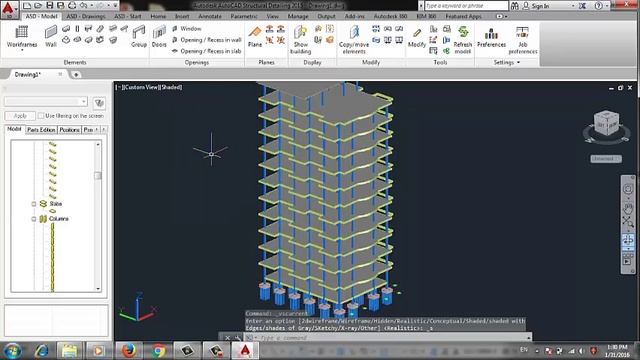Click Show building icon
Screen dimensions: 640x360
pyautogui.click(x=300, y=40)
